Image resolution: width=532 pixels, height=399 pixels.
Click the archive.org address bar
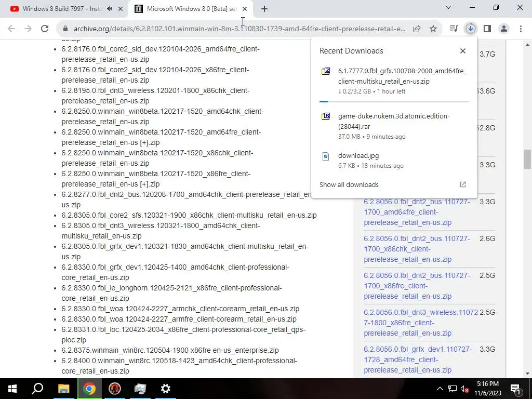239,29
